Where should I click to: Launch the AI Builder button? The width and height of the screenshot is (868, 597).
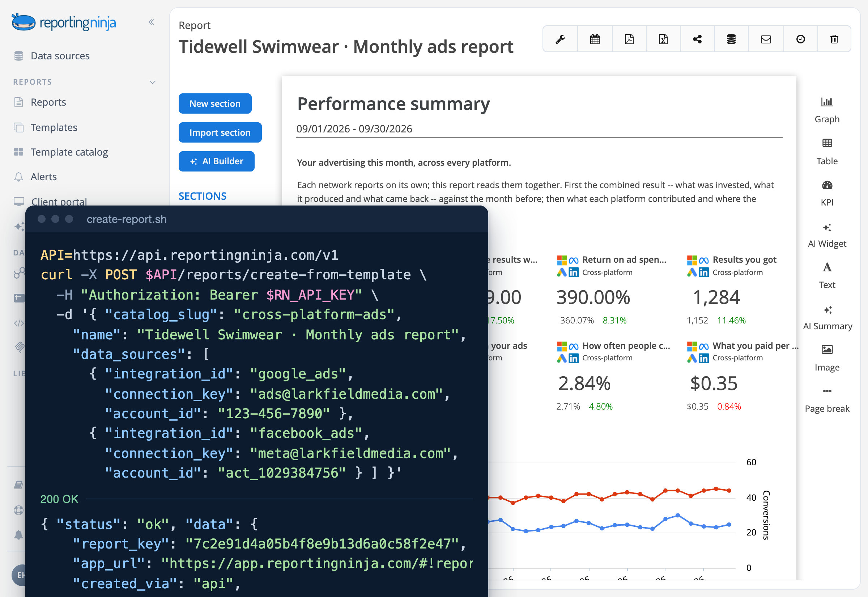coord(216,161)
